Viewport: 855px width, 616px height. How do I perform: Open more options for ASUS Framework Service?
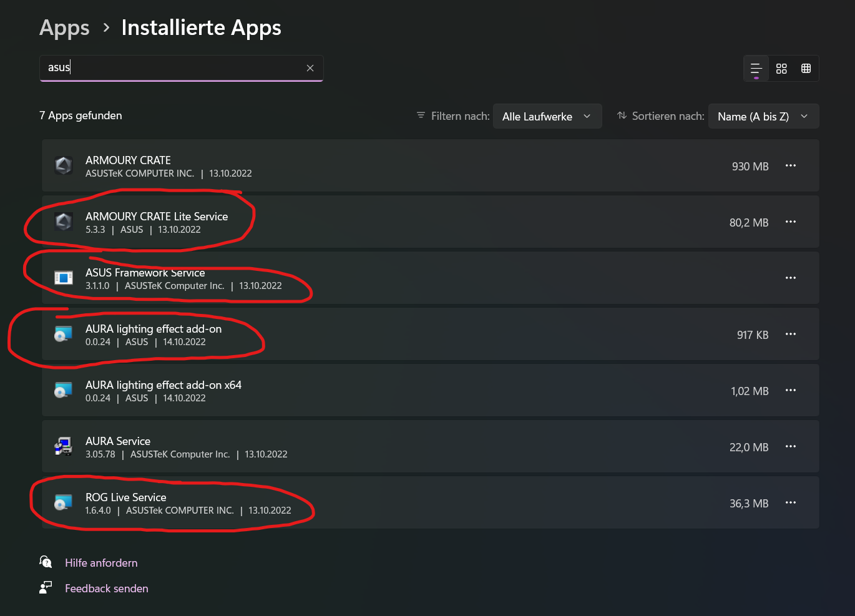click(791, 278)
